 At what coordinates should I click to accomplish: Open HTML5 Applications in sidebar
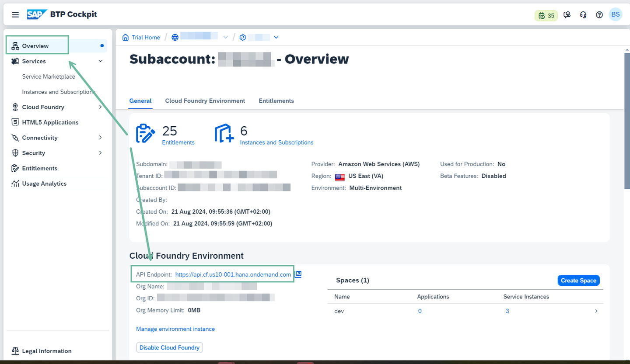50,122
